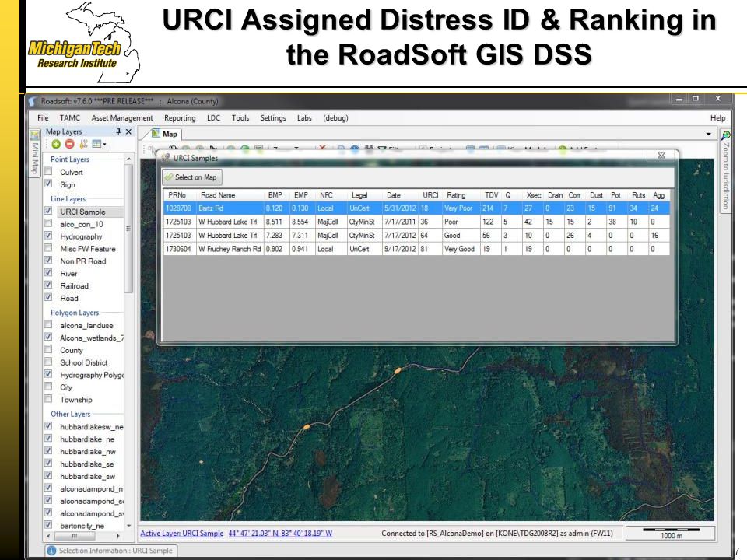Image resolution: width=747 pixels, height=560 pixels.
Task: Open the Labs menu
Action: [304, 118]
